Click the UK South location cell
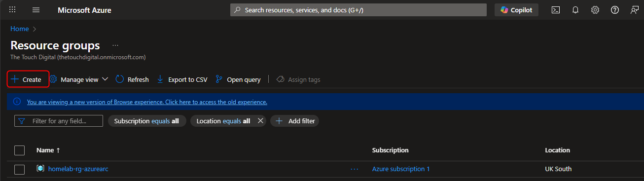The image size is (644, 181). click(x=558, y=169)
